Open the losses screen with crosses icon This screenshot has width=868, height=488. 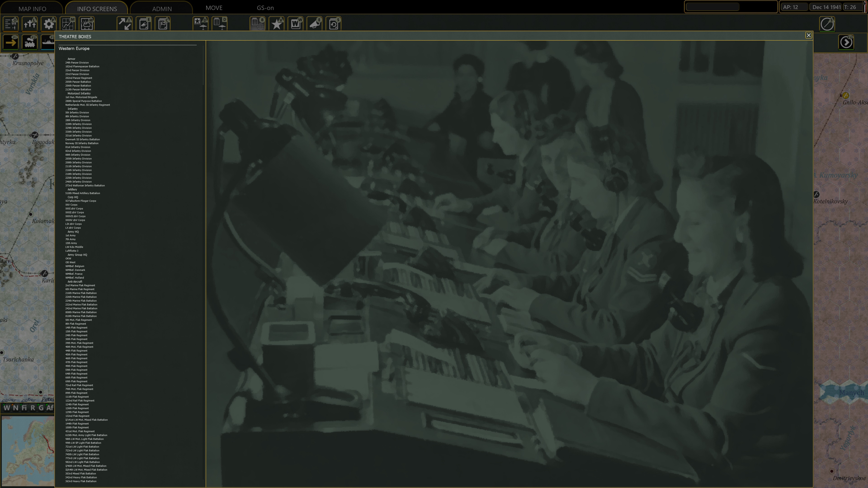(30, 24)
